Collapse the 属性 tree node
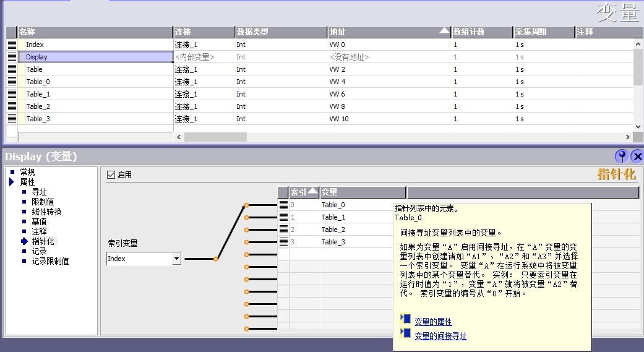The image size is (644, 352). [x=12, y=182]
